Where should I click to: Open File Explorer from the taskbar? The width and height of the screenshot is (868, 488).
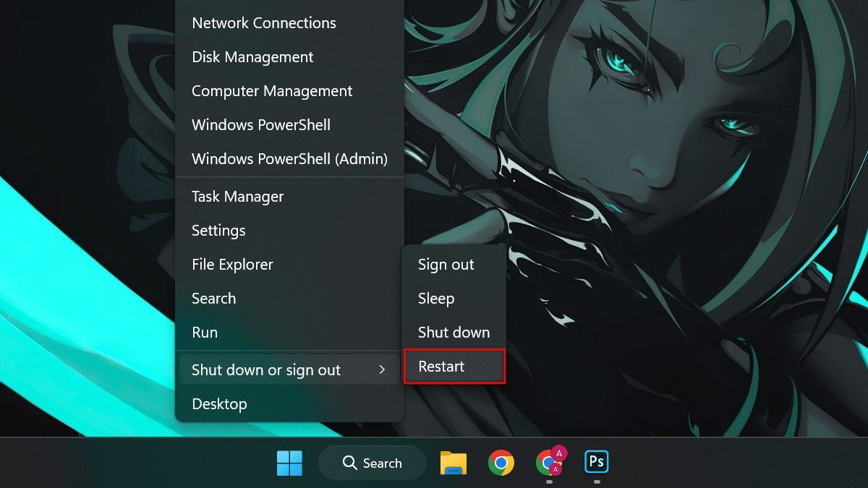(454, 463)
